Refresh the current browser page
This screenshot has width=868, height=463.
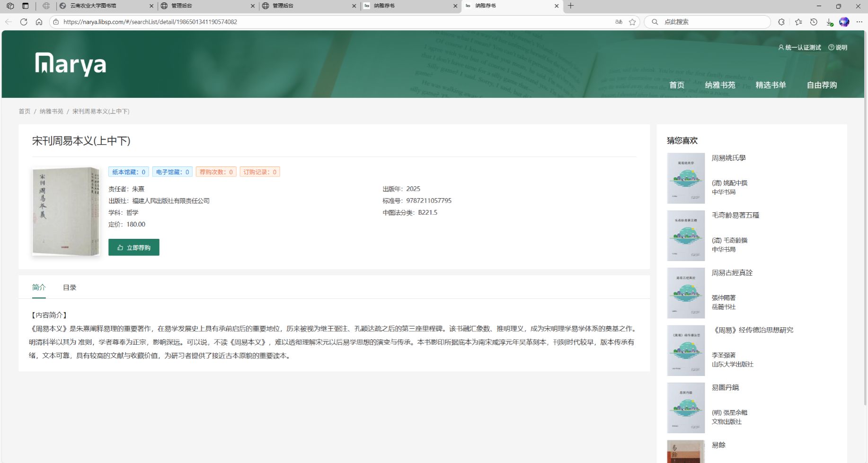tap(24, 22)
